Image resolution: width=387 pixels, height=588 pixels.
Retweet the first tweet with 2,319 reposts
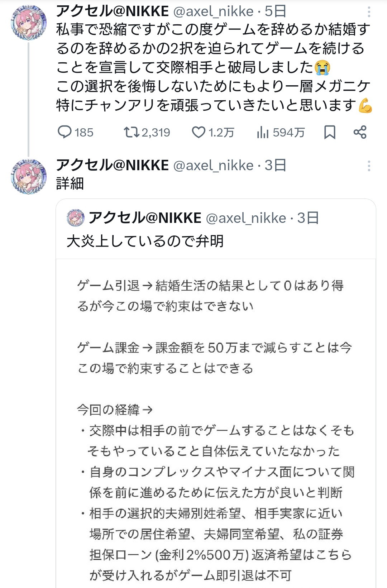coord(131,132)
